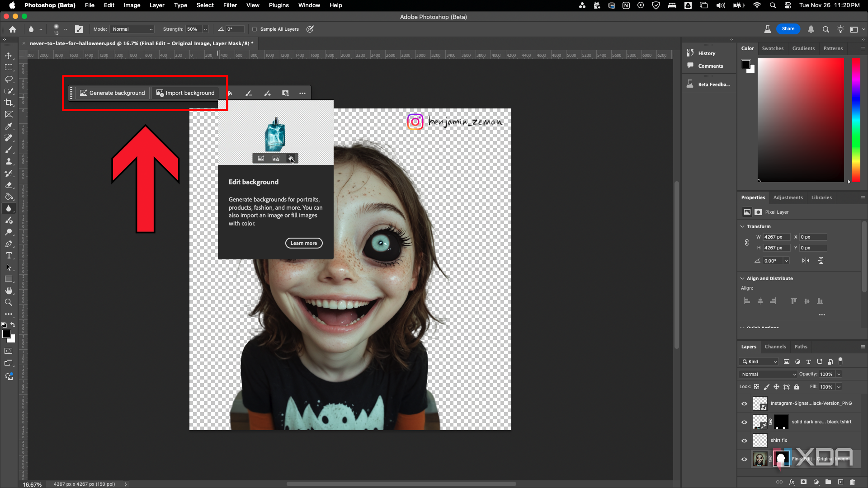Collapse the Transform section in Properties
Viewport: 868px width, 488px height.
point(743,226)
